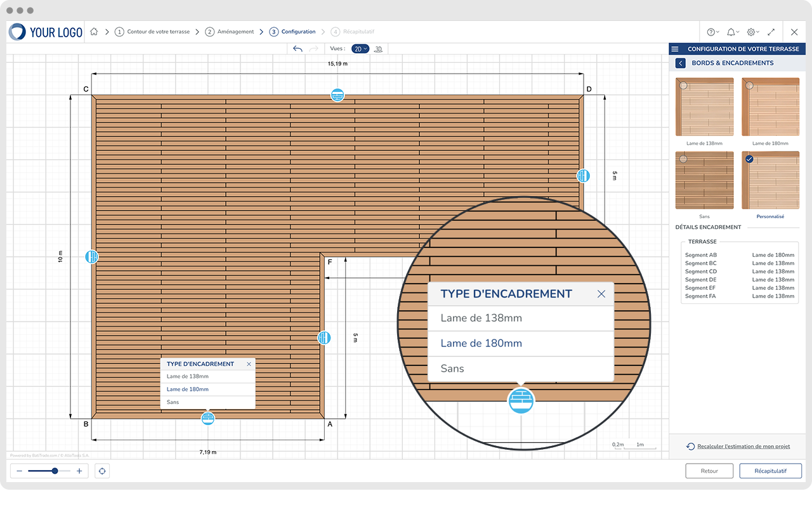
Task: Select the Lame de 138mm border preset
Action: pyautogui.click(x=704, y=107)
